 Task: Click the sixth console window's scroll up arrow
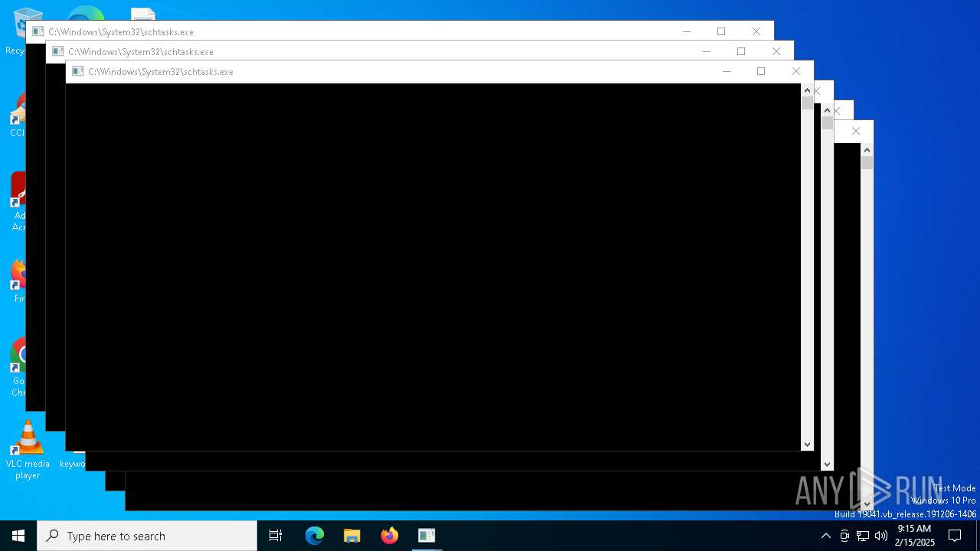tap(867, 150)
